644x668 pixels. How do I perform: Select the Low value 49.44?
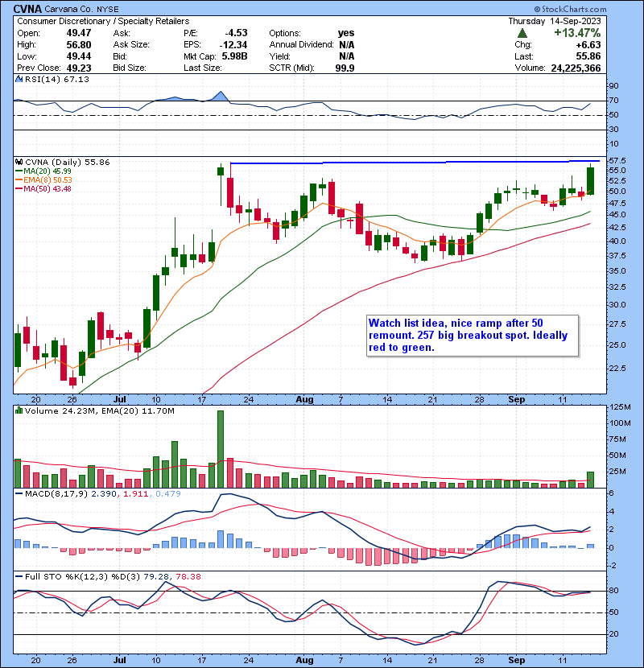[x=79, y=56]
